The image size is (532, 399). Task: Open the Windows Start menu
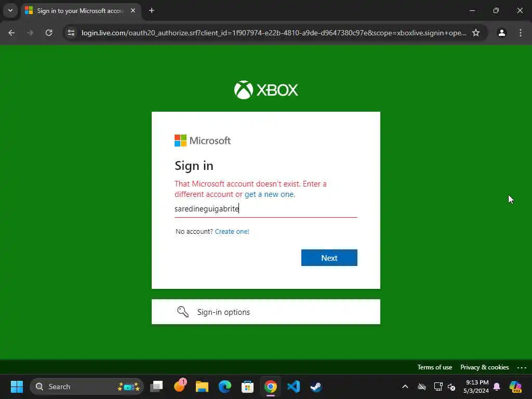[x=17, y=387]
